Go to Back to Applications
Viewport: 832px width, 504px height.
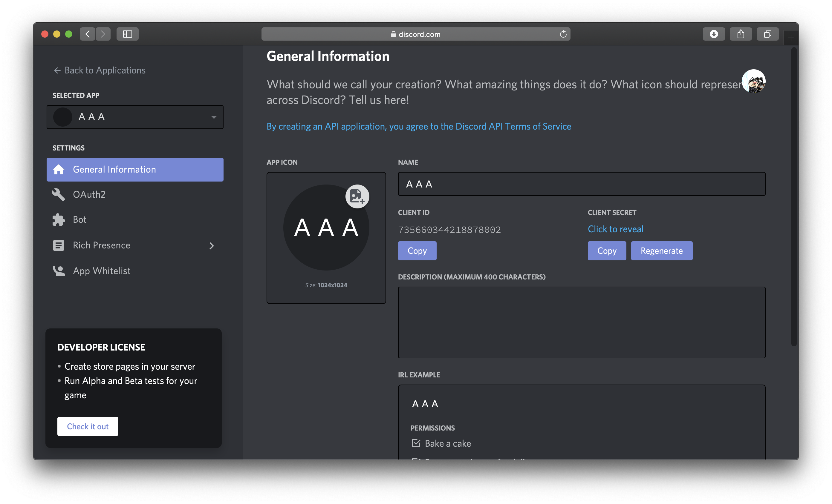point(100,70)
